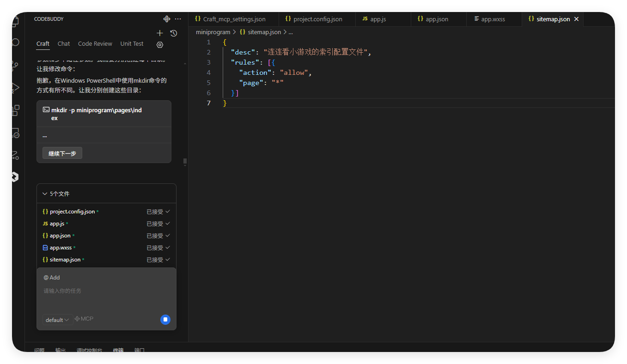
Task: Open project.config.json from the changed files list
Action: (72, 212)
